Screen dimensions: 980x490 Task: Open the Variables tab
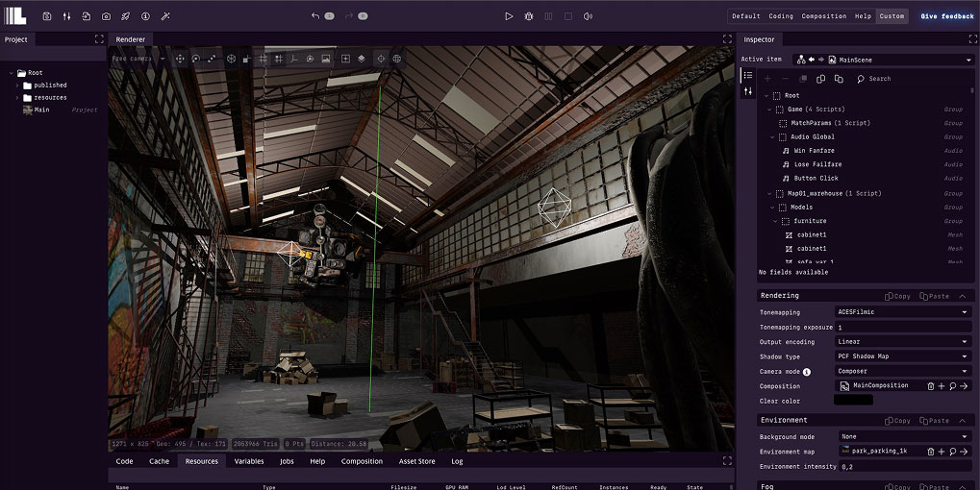(249, 461)
